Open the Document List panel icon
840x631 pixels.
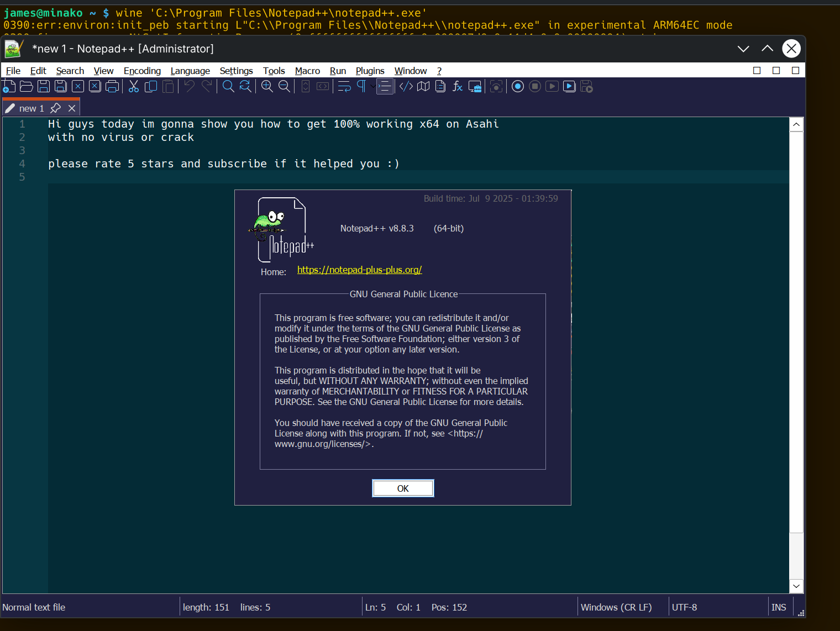click(x=440, y=86)
